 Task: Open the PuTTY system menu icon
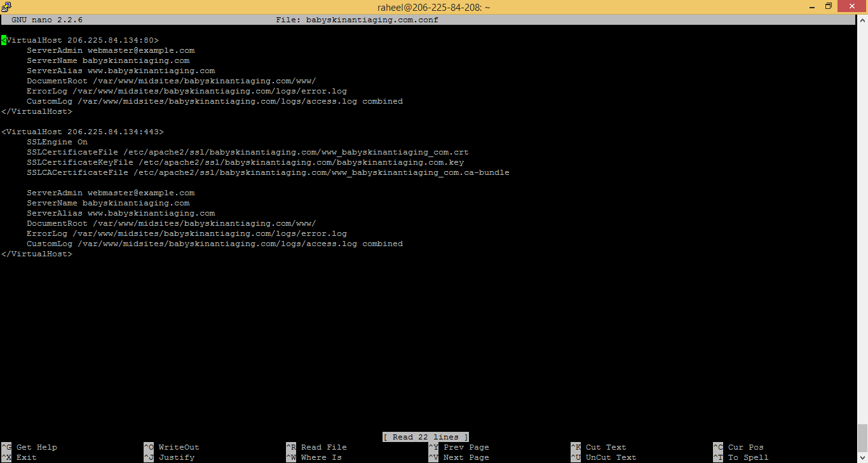(x=6, y=7)
